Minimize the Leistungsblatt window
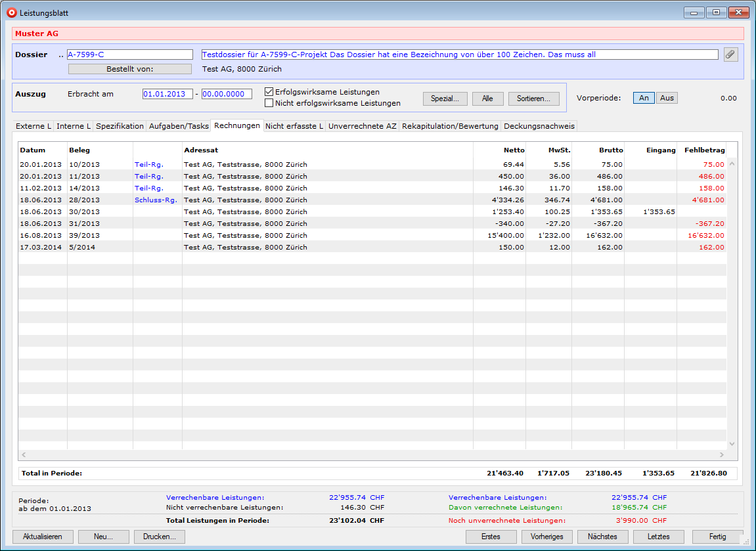 pyautogui.click(x=694, y=12)
